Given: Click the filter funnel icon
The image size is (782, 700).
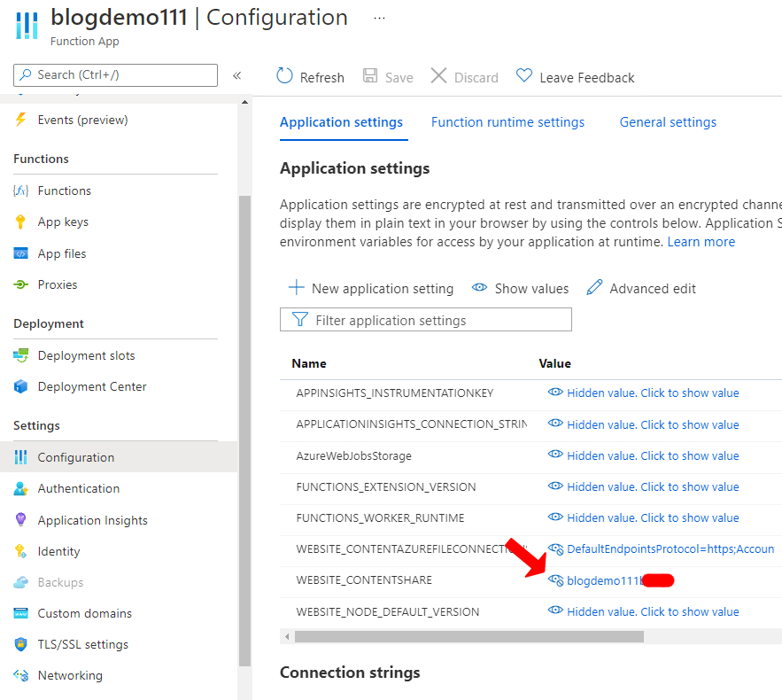Looking at the screenshot, I should coord(299,319).
